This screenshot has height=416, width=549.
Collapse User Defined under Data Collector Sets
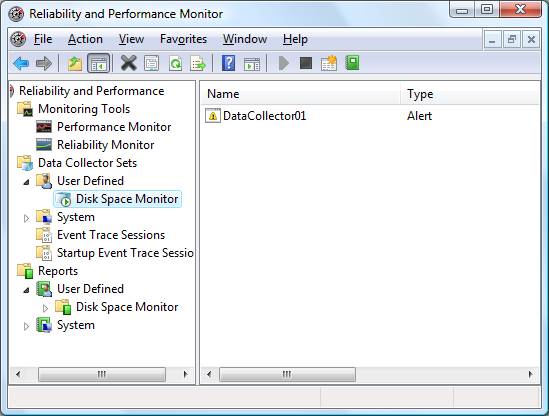[x=27, y=182]
